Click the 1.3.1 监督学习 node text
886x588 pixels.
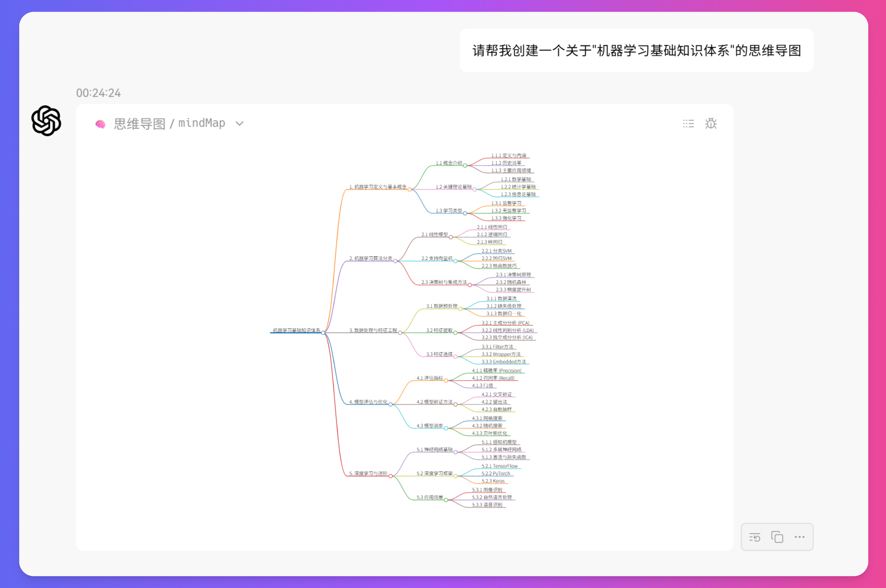pyautogui.click(x=506, y=203)
